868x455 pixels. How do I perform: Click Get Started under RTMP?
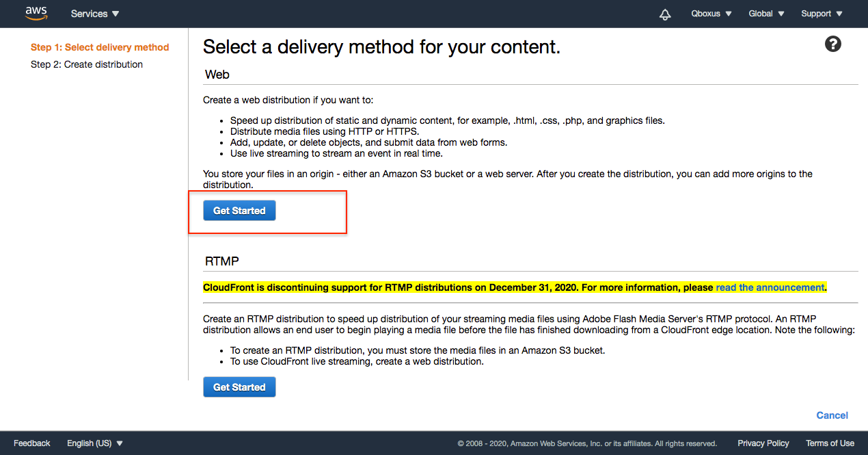point(239,387)
